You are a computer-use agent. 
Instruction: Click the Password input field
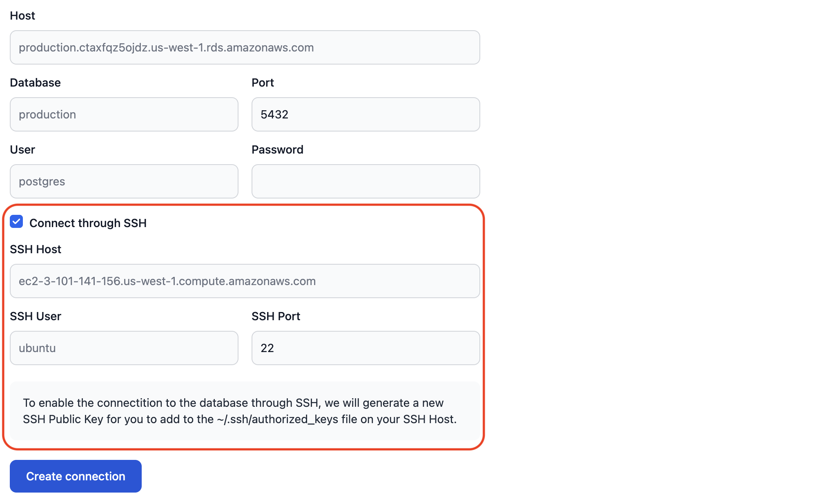(366, 181)
